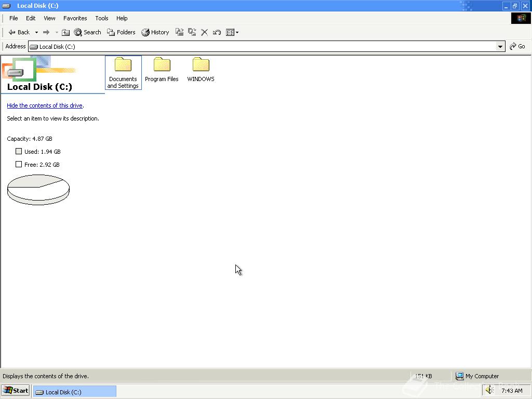
Task: Restore down the window
Action: click(x=515, y=6)
